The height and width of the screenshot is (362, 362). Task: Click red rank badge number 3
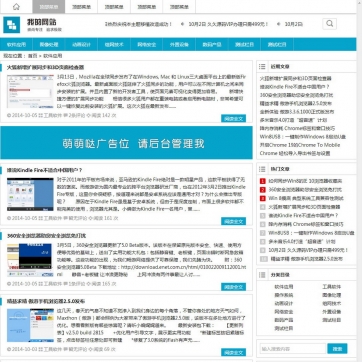pos(262,198)
